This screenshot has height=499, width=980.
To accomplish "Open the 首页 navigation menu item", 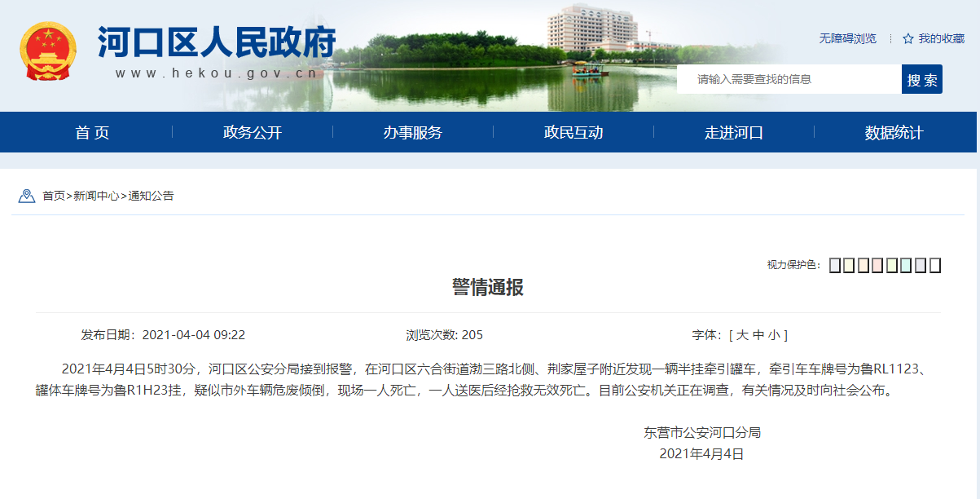I will click(x=92, y=133).
